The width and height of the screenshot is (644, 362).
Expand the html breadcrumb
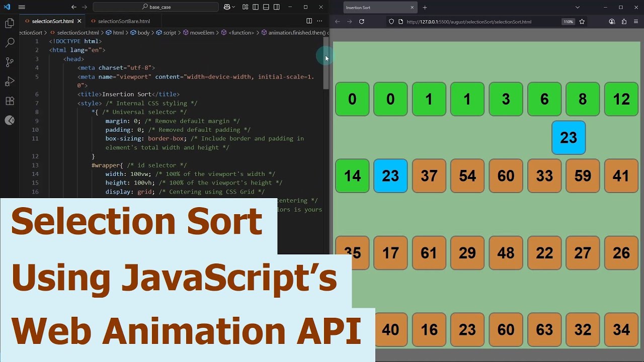115,33
